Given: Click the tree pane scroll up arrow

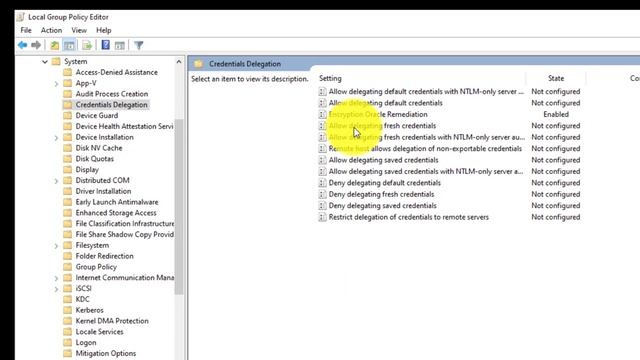Looking at the screenshot, I should pos(179,62).
